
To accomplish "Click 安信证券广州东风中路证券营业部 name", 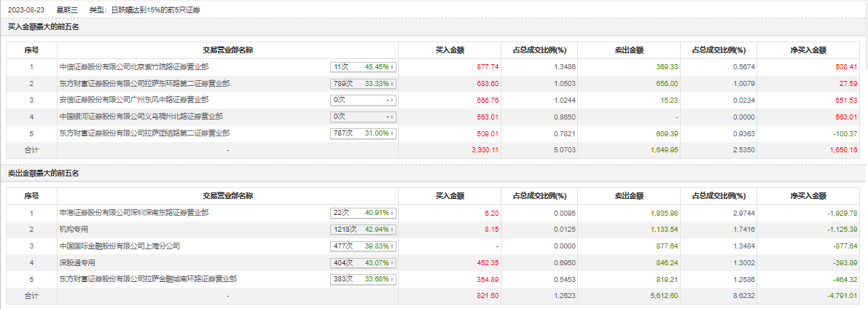I will click(134, 100).
